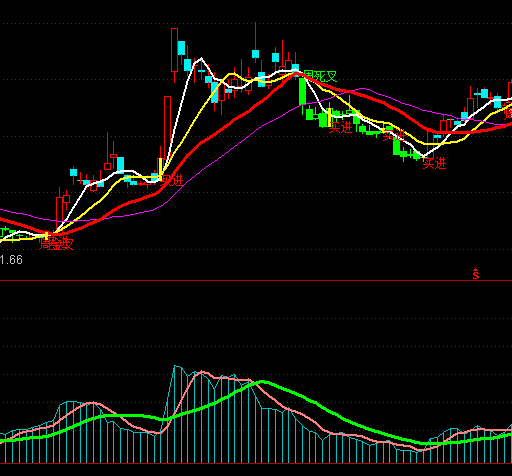Click the 买进 label before the big rally

[172, 180]
